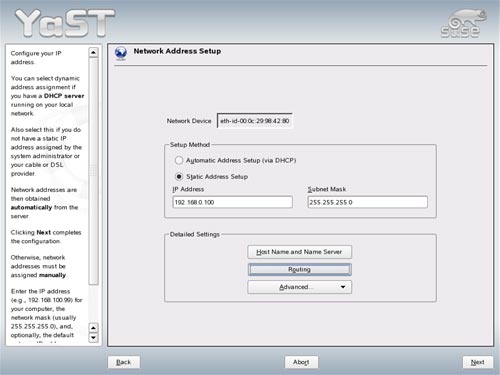Click the second up arrow near scrollbar bottom

[94, 328]
